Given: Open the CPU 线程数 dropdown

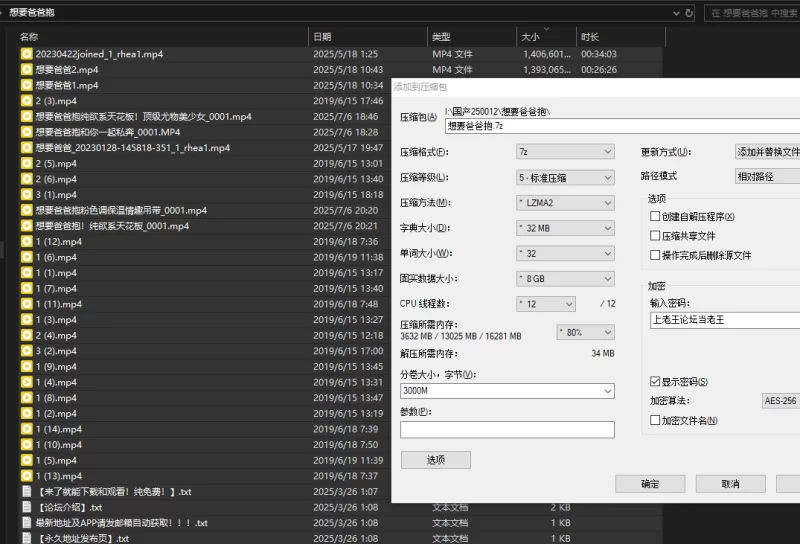Looking at the screenshot, I should pos(546,303).
